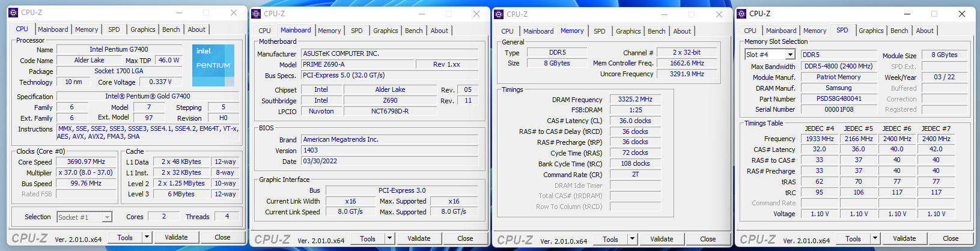Click Validate button in the Mainboard window
The width and height of the screenshot is (980, 251).
419,238
